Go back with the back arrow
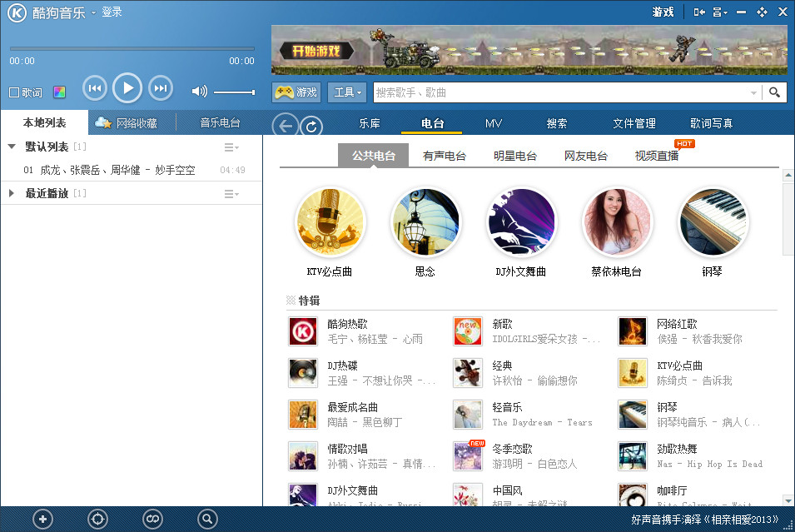This screenshot has width=795, height=532. 285,125
